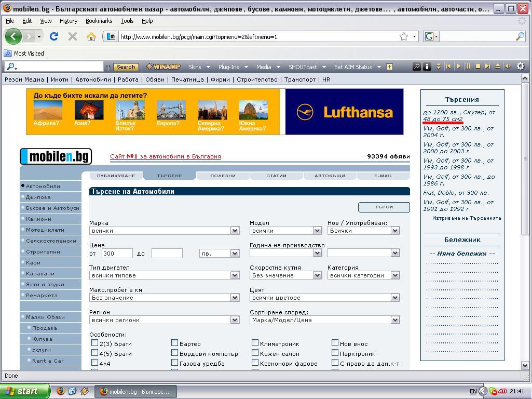Image resolution: width=532 pixels, height=399 pixels.
Task: Open Winamp toolbar settings gear
Action: (521, 66)
